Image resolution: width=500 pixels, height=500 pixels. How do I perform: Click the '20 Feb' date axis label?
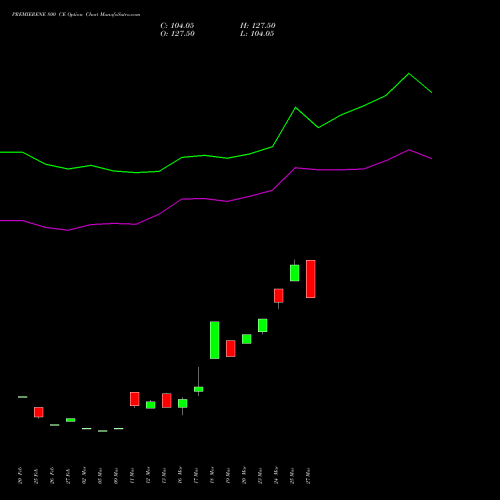20,475
